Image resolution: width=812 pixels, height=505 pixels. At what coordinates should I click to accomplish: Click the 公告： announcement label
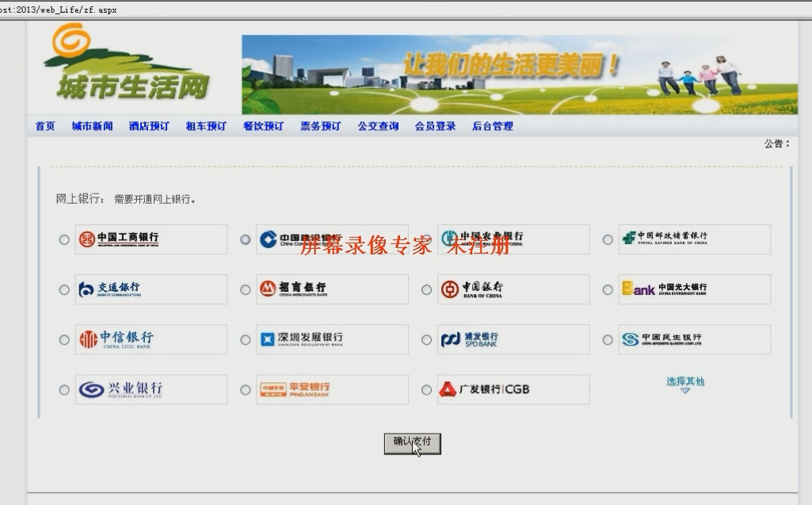777,143
